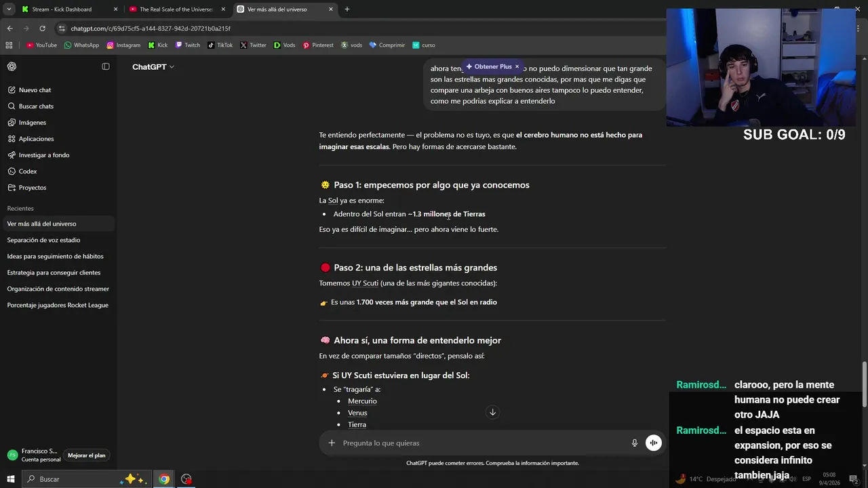Screen dimensions: 868x488
Task: Open Chrome from the taskbar
Action: [x=164, y=479]
